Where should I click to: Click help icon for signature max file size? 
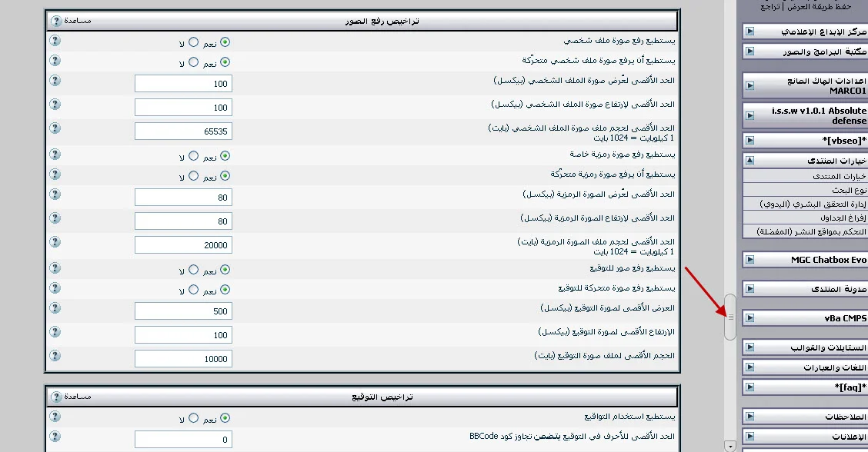coord(55,356)
